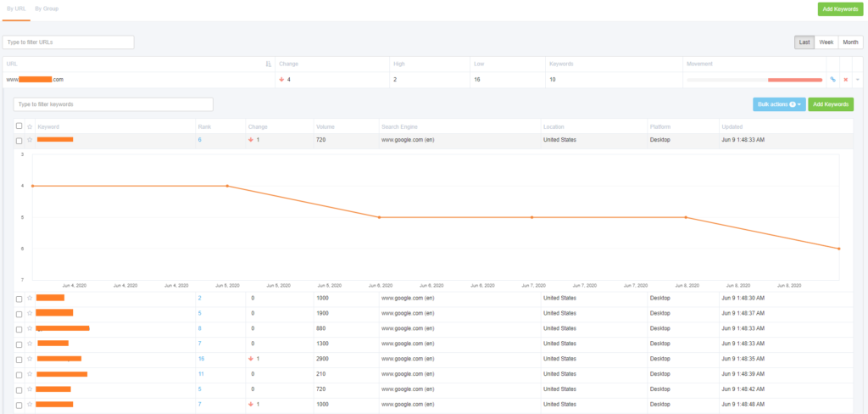The width and height of the screenshot is (868, 414).
Task: Click Add Keywords beside Bulk actions
Action: click(831, 104)
